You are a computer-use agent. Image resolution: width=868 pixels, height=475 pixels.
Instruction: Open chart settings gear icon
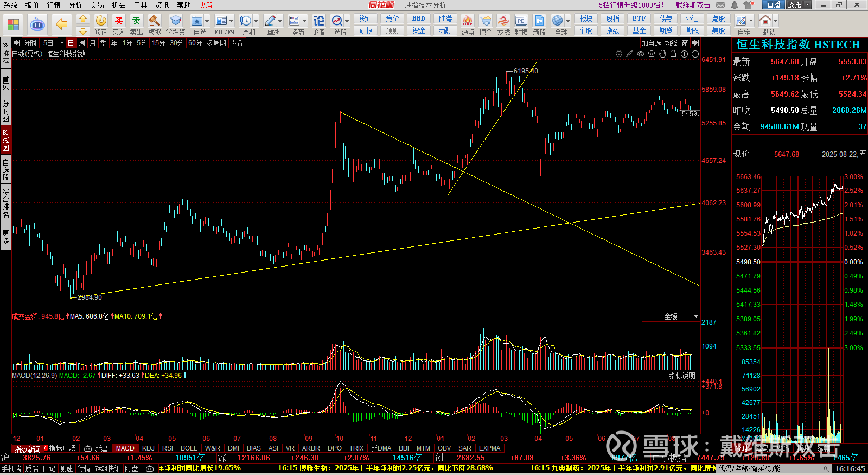coord(619,54)
